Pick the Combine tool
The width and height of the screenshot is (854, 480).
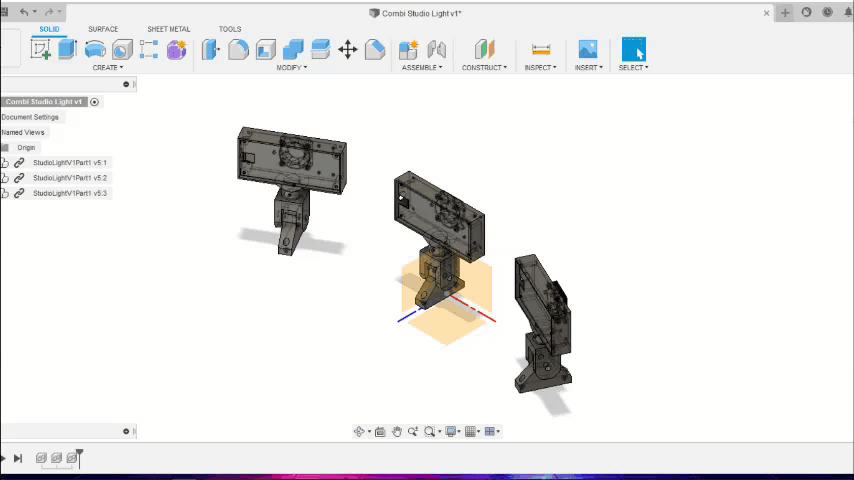click(x=293, y=50)
